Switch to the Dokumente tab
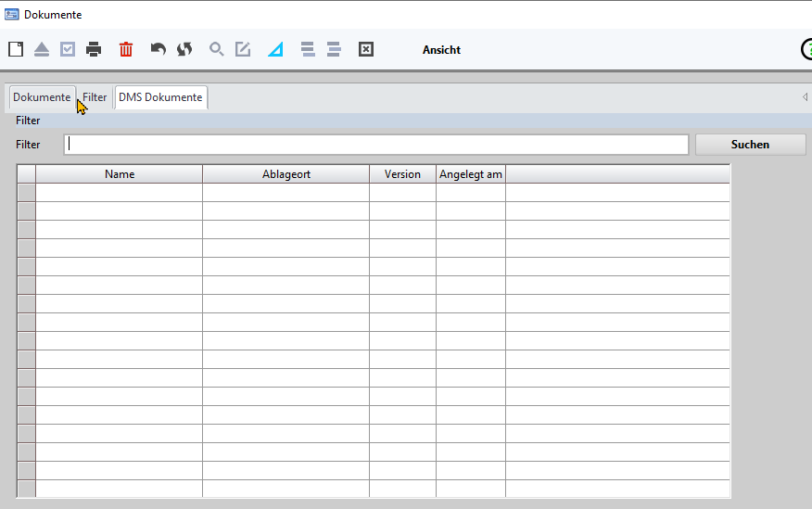The image size is (812, 509). click(x=42, y=97)
